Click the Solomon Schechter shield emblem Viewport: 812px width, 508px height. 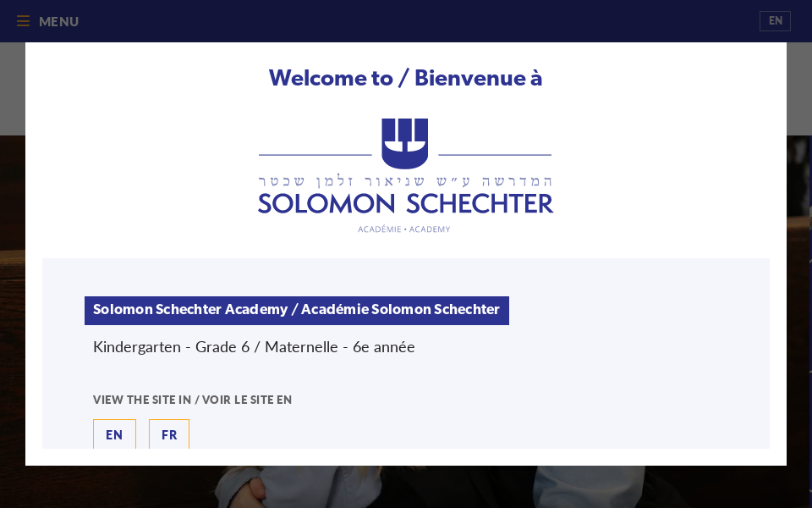click(405, 142)
